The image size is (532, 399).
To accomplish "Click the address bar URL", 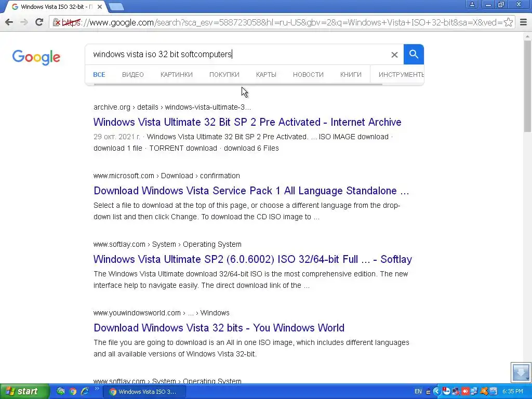I will click(x=282, y=22).
